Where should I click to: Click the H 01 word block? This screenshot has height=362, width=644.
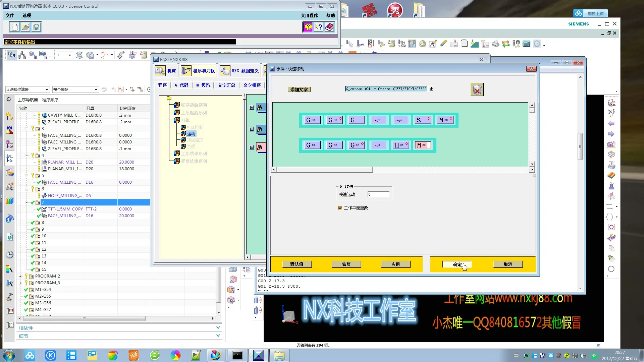point(400,145)
